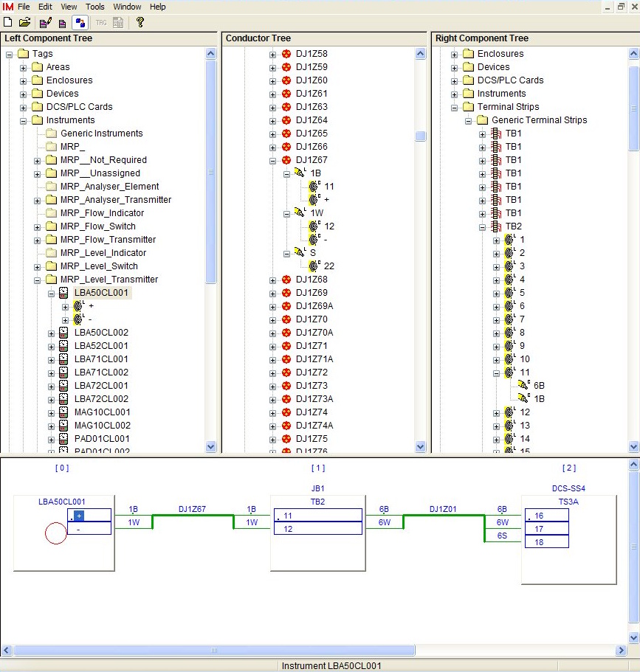Click the DJ1Z67 cable icon
The image size is (640, 672).
286,160
